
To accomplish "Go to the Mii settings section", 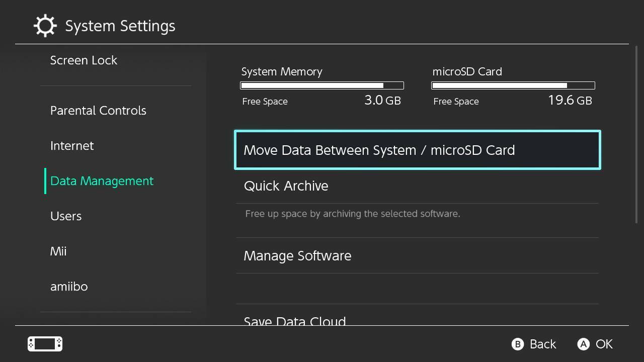I will (x=58, y=251).
